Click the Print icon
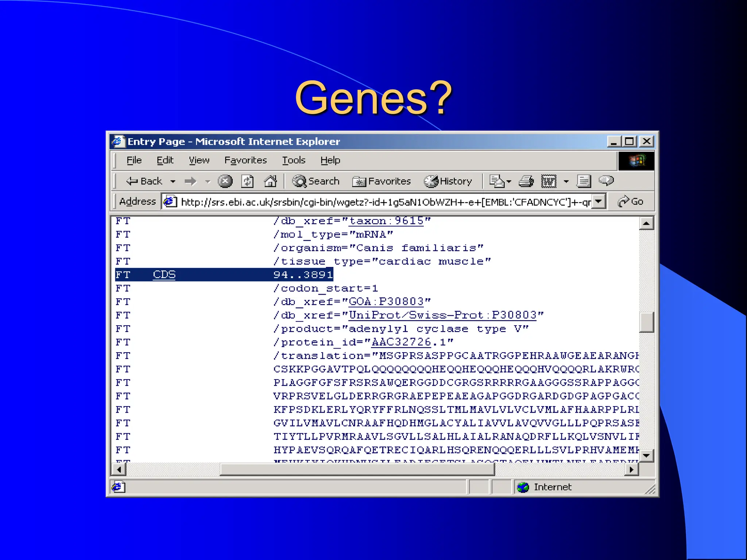 point(526,181)
